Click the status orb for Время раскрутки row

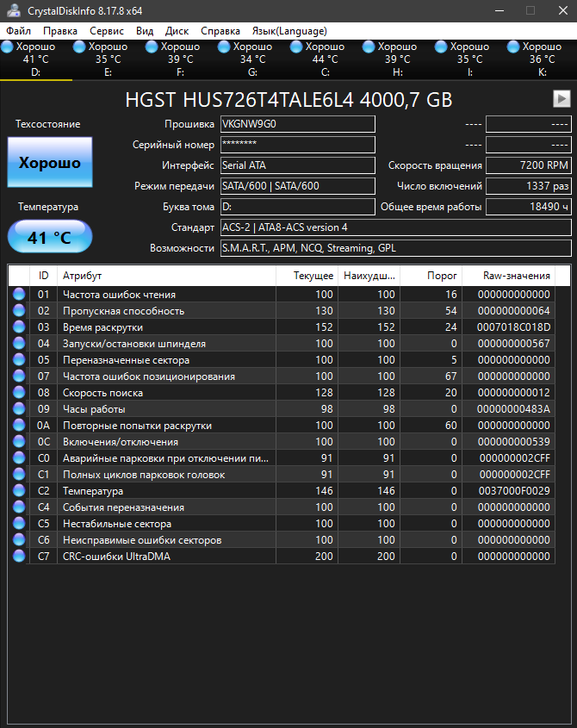pyautogui.click(x=19, y=327)
